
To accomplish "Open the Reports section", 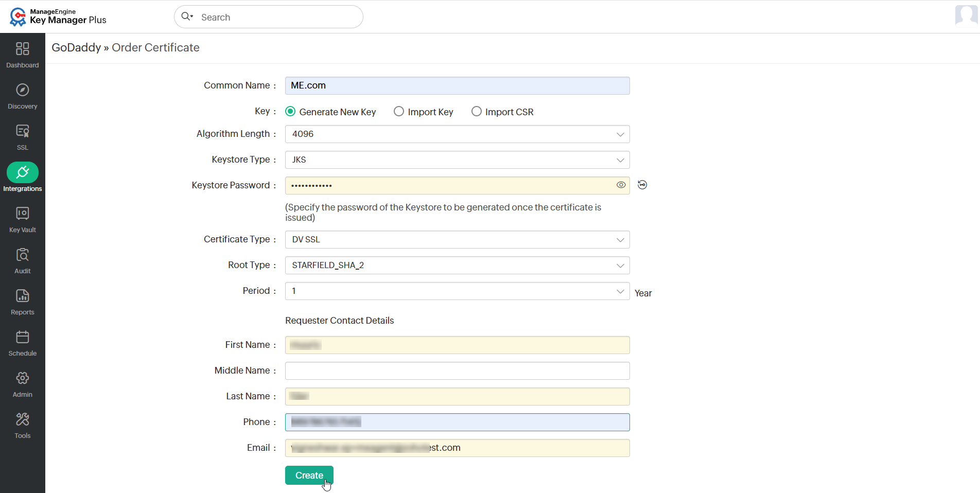I will (x=23, y=302).
